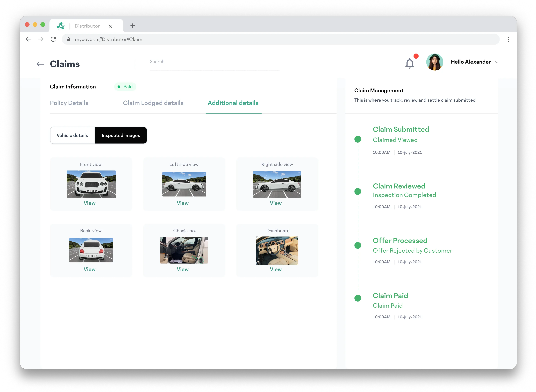Select the Inspected images toggle
This screenshot has height=392, width=536.
(x=121, y=135)
